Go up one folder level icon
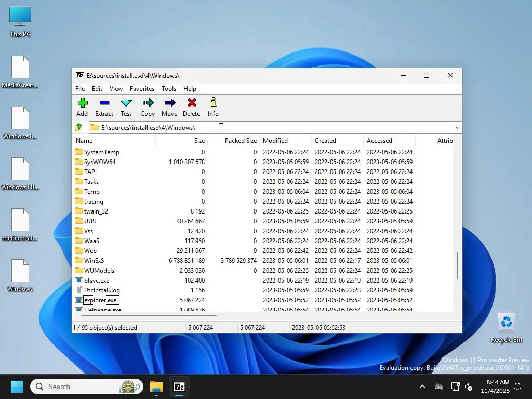Screen dimensions: 532x399 (x=78, y=127)
